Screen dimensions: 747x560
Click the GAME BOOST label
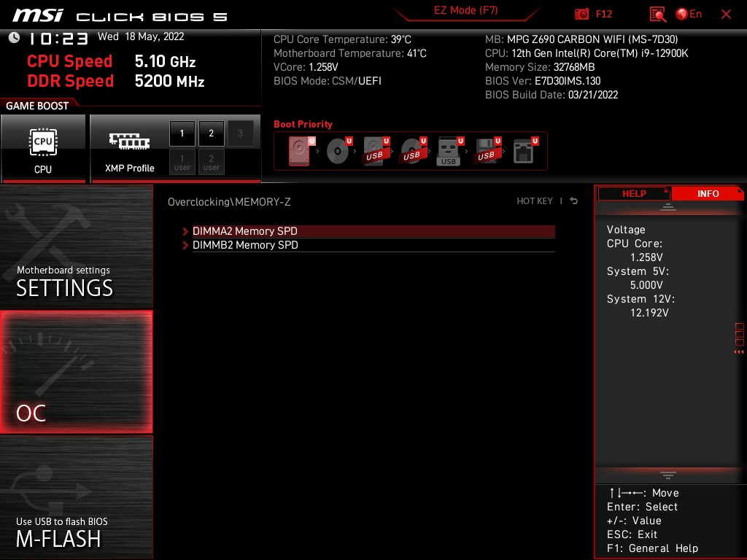click(37, 106)
